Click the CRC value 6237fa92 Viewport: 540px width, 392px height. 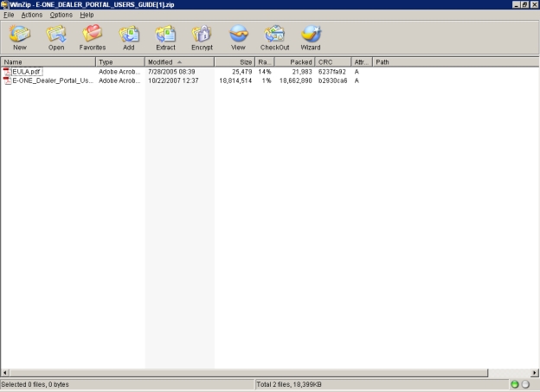coord(332,72)
